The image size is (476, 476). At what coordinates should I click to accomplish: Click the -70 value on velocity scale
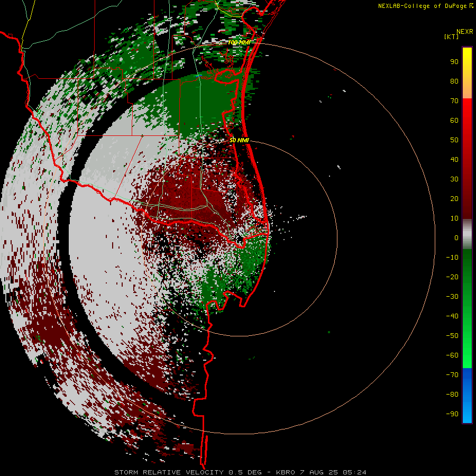(x=452, y=375)
